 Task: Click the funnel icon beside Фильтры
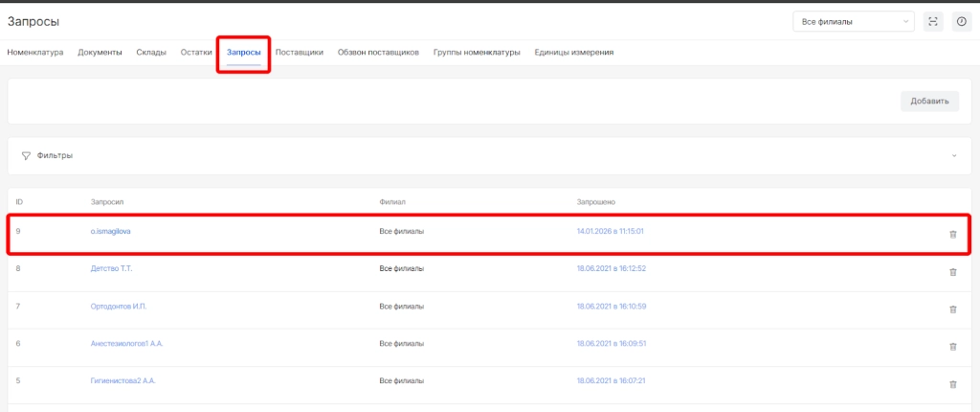(26, 155)
